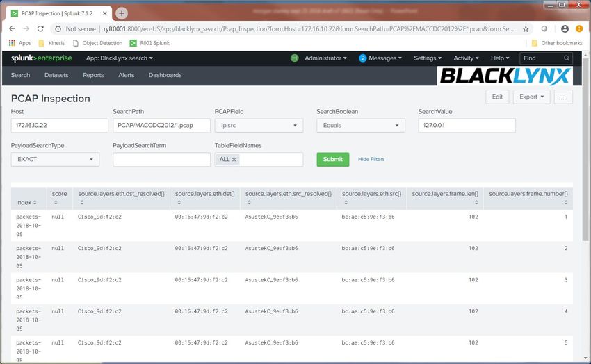Reload the page with refresh icon
Viewport: 591px width, 364px height.
tap(40, 28)
